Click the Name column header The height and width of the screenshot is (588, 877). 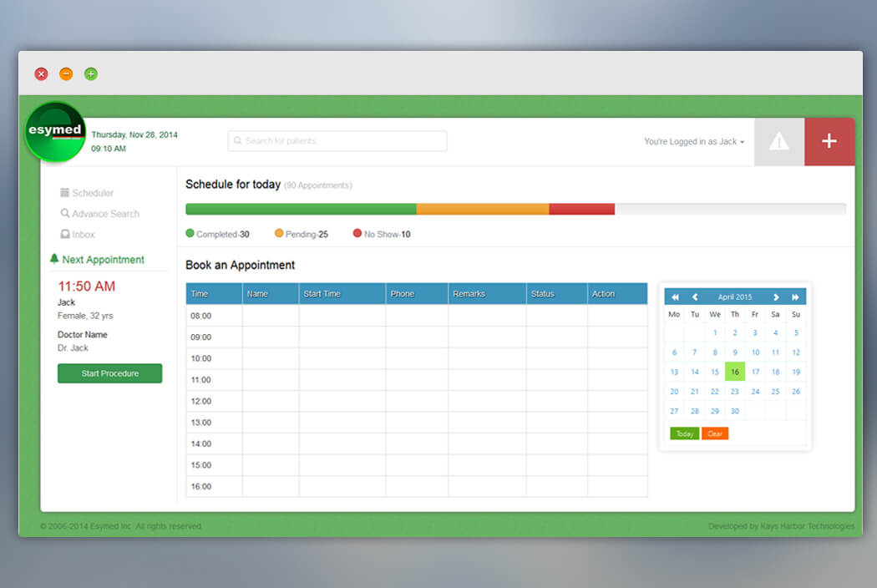(271, 294)
